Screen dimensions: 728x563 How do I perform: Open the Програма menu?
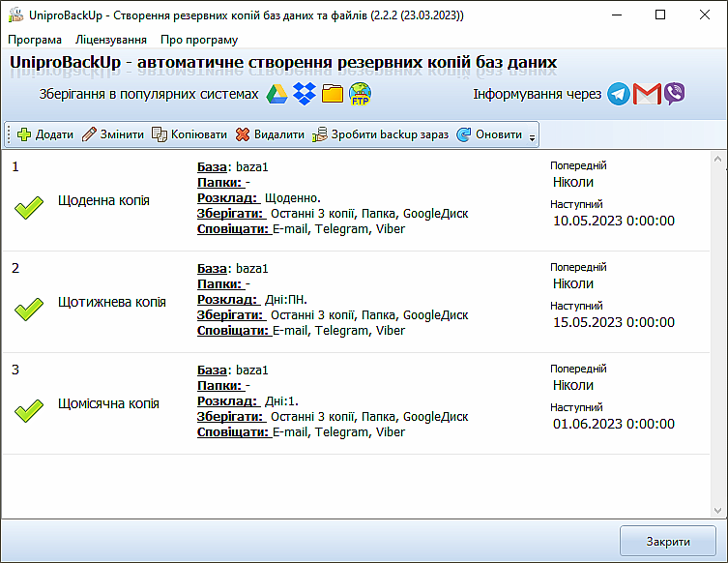[x=35, y=40]
